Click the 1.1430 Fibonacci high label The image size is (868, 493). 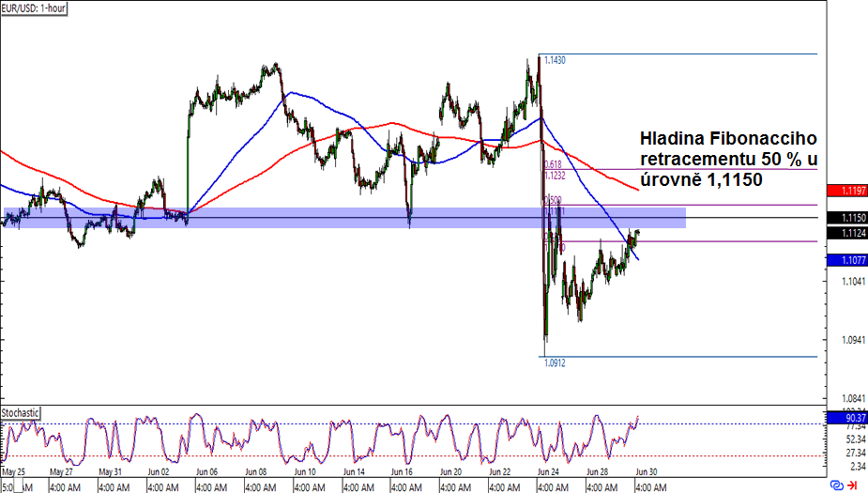555,60
